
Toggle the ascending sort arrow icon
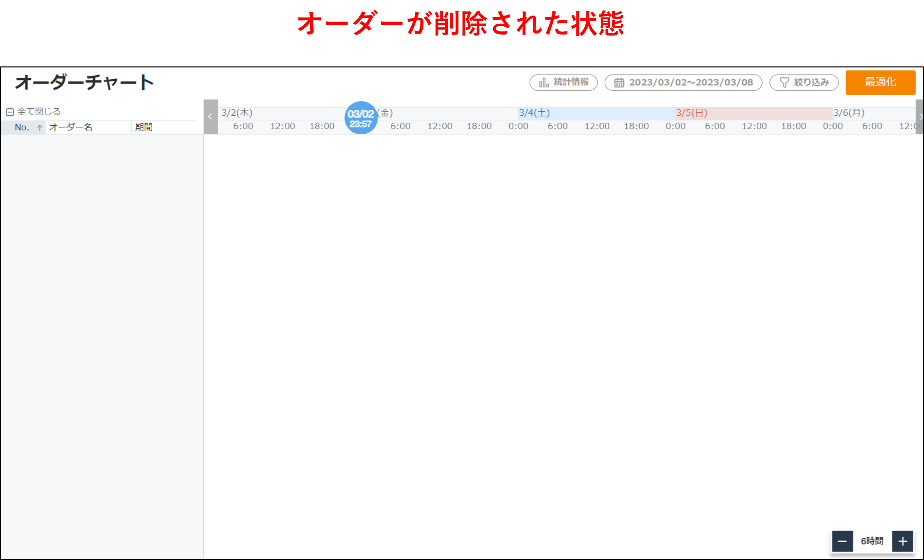[40, 127]
